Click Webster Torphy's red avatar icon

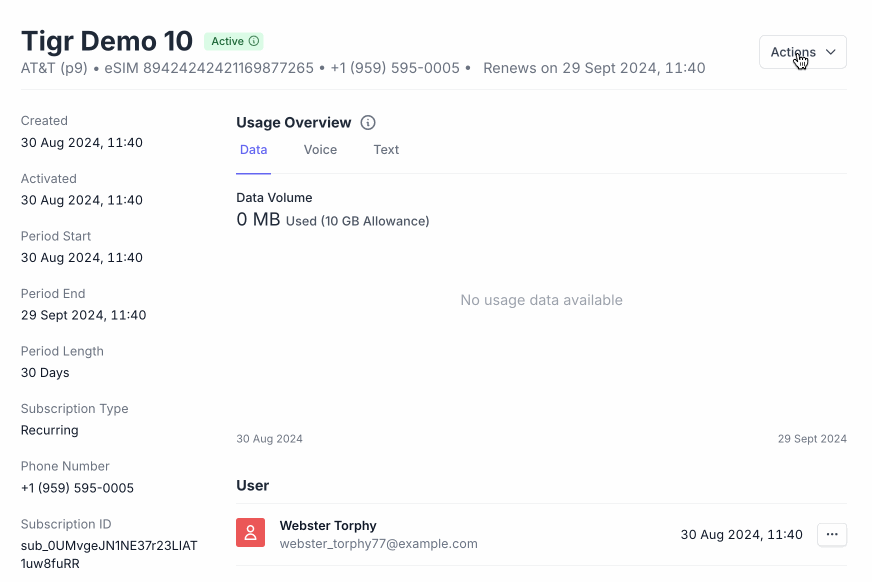[x=250, y=533]
